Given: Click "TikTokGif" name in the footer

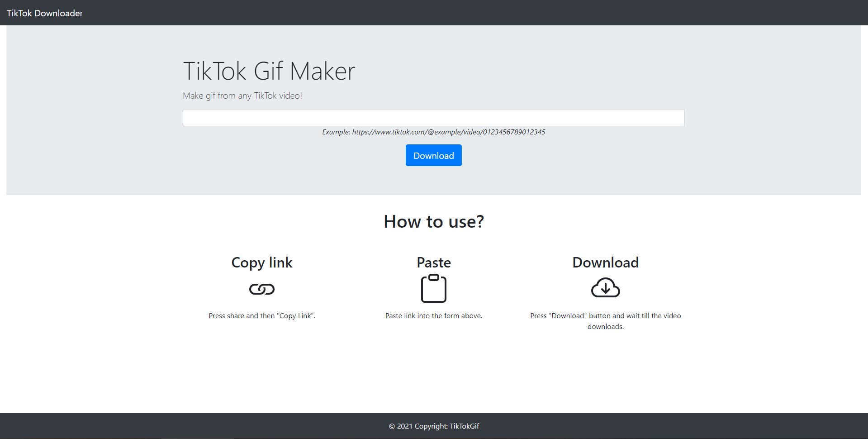Looking at the screenshot, I should [464, 426].
